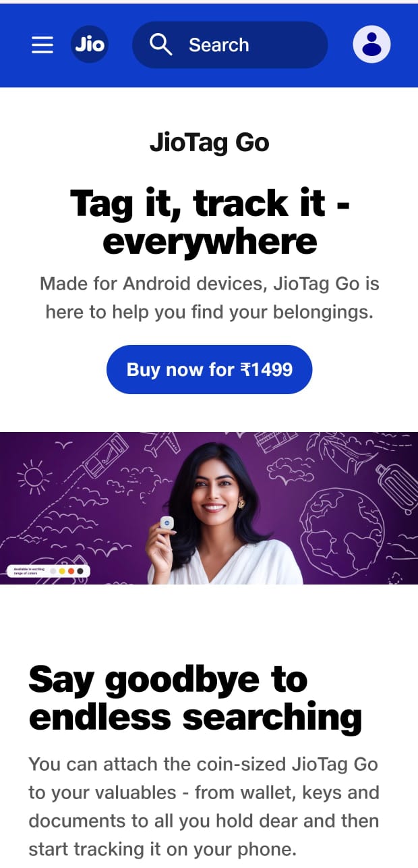Click Buy now for ₹1499 button
The image size is (418, 868).
(x=210, y=369)
